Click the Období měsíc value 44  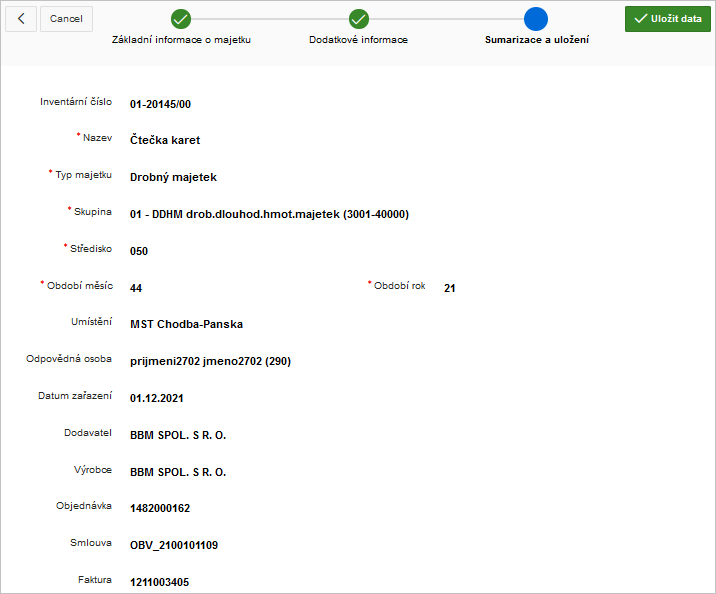coord(136,288)
